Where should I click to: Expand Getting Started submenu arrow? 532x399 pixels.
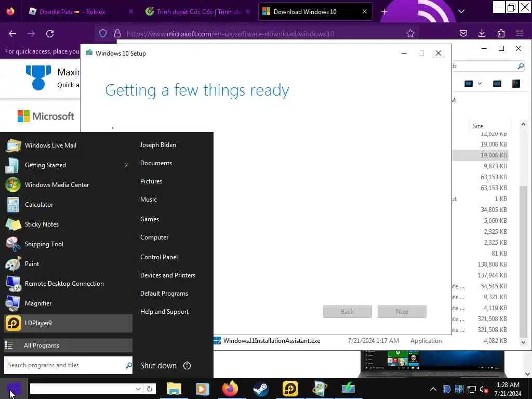tap(126, 165)
